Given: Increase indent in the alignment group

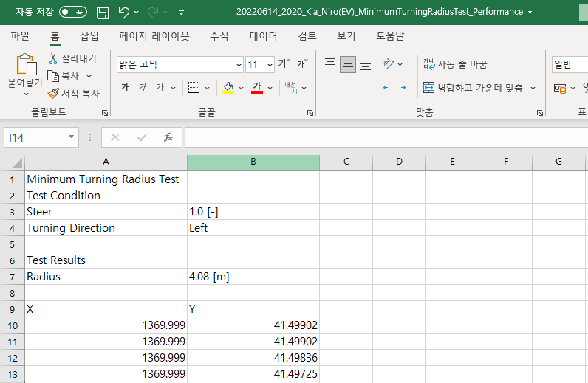Looking at the screenshot, I should click(x=406, y=88).
